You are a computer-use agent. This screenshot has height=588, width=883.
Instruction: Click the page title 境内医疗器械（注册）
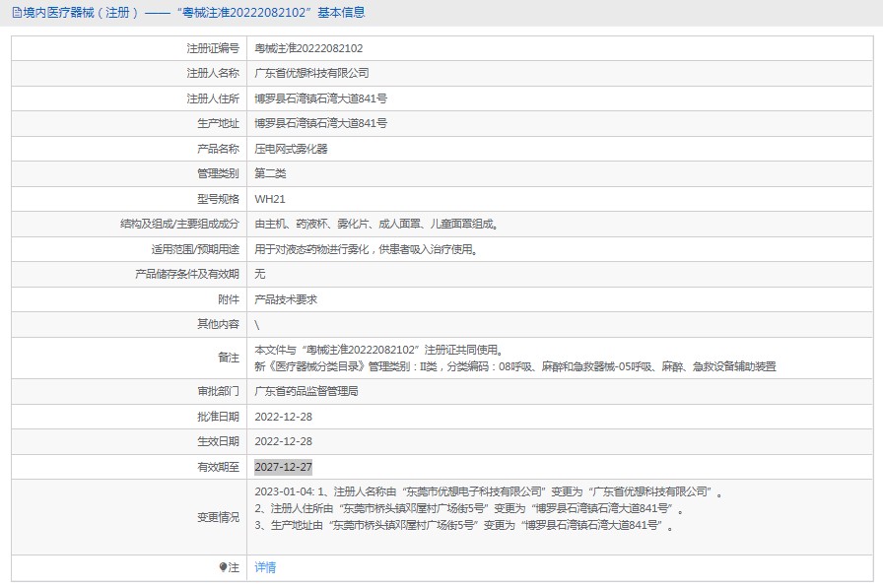(x=81, y=13)
